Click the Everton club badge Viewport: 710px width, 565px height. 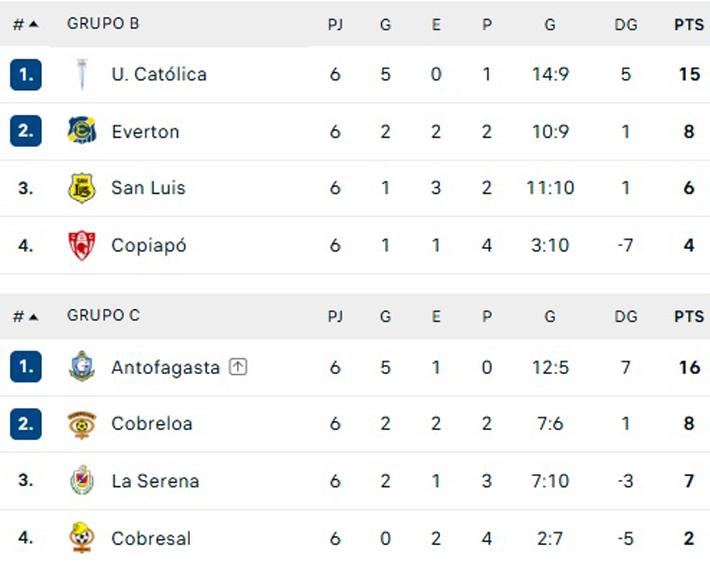[x=82, y=131]
